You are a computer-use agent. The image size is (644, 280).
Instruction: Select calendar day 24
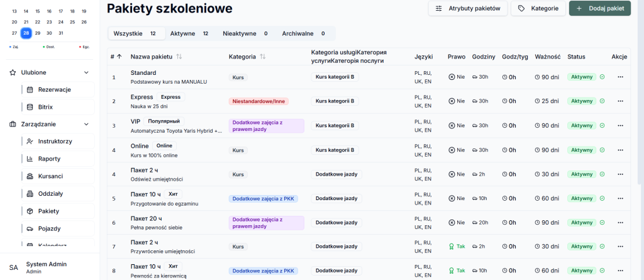[61, 22]
